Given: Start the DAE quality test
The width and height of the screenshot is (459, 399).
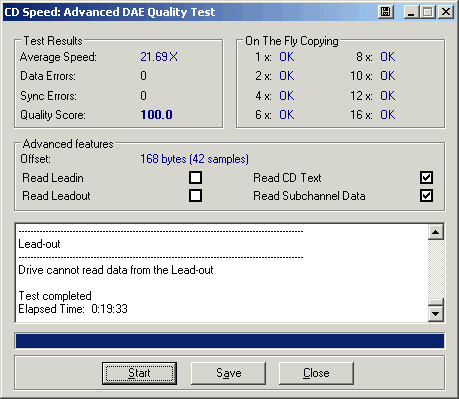Looking at the screenshot, I should 139,373.
